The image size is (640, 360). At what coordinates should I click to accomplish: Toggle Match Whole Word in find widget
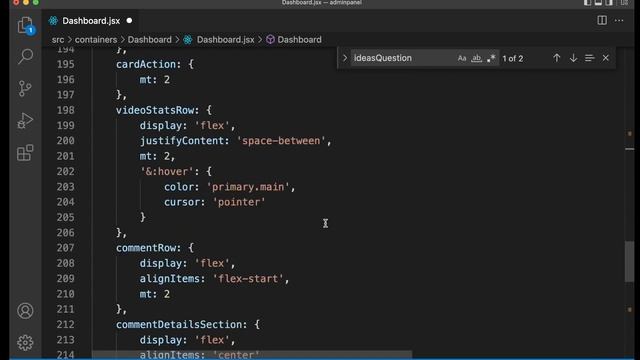[x=476, y=58]
